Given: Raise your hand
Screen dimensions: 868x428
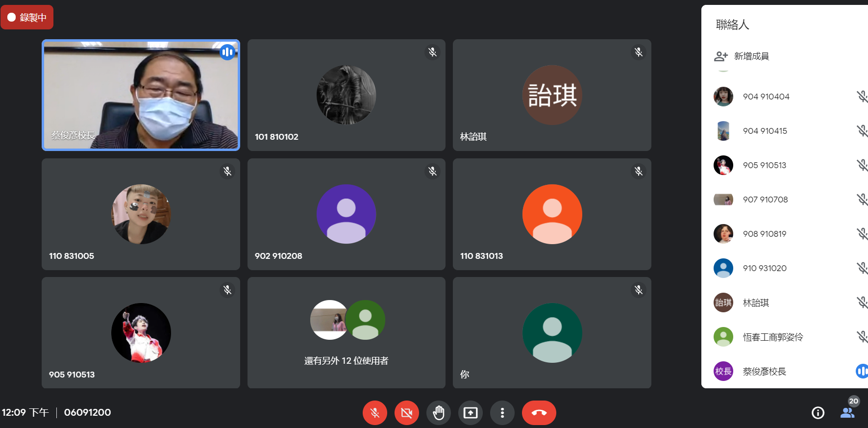Looking at the screenshot, I should [x=439, y=413].
